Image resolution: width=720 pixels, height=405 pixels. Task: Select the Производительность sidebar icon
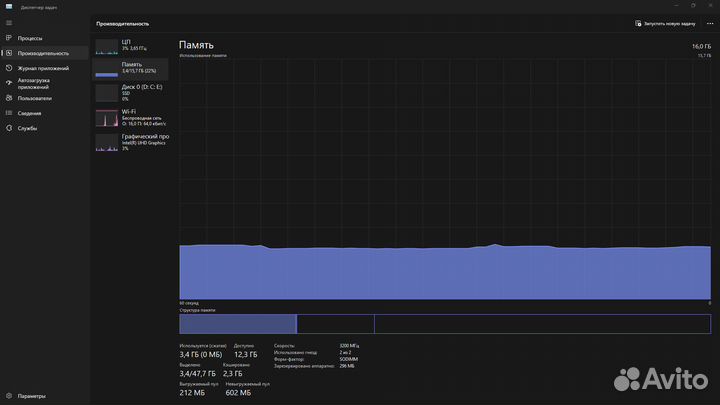(8, 53)
